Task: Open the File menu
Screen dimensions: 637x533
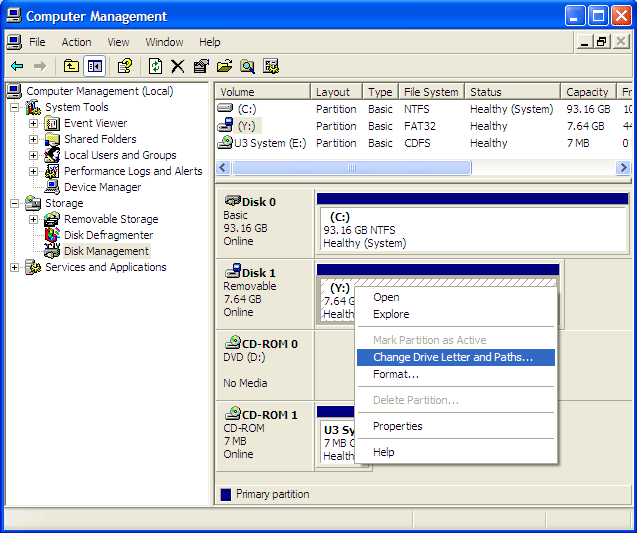Action: pos(37,42)
